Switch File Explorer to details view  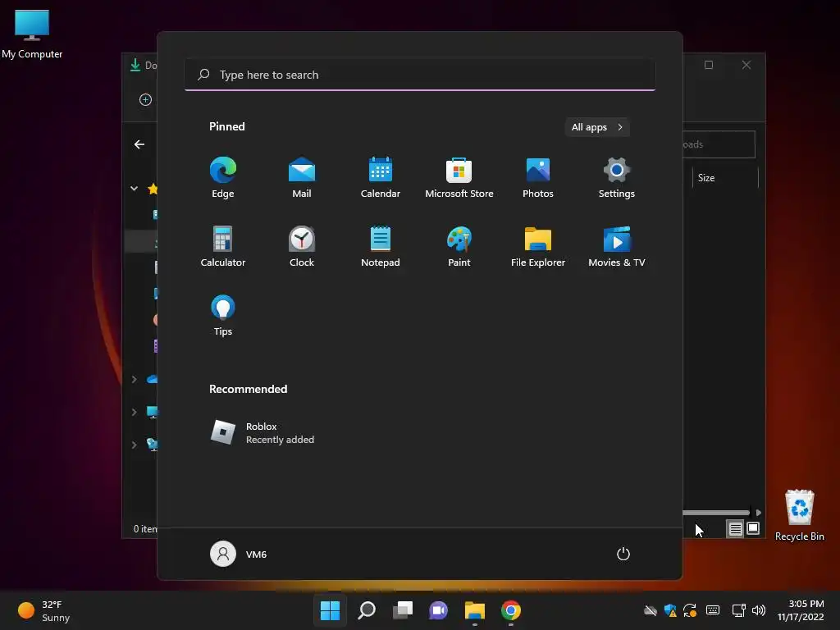coord(735,529)
